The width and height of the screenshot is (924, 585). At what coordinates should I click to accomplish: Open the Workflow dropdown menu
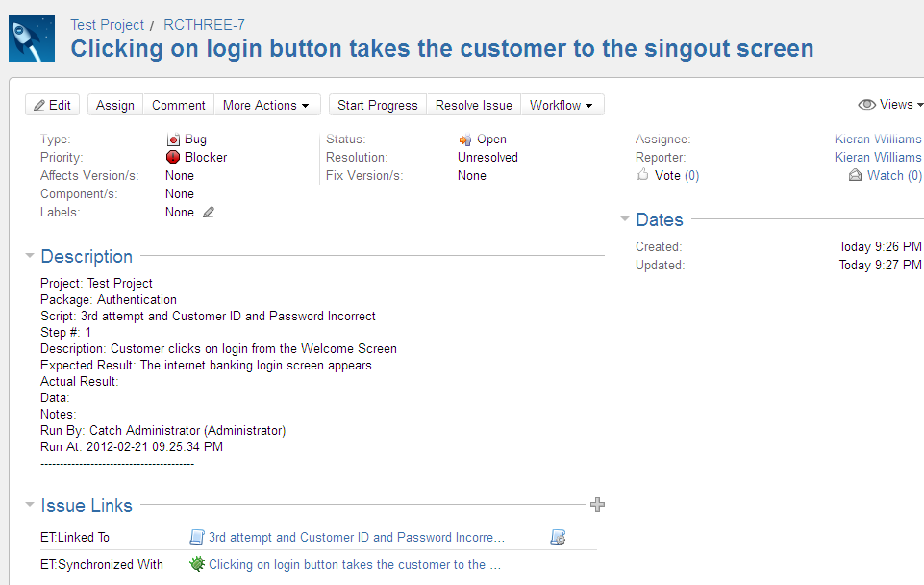(562, 105)
